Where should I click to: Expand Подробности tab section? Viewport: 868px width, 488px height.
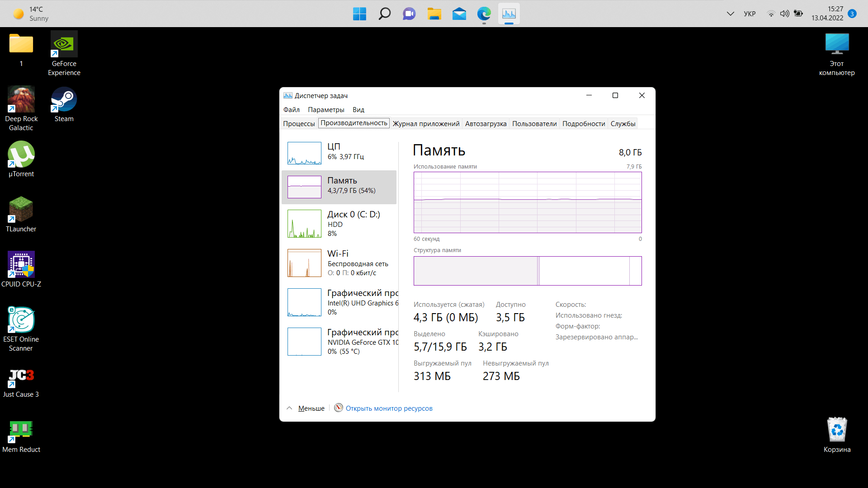coord(583,123)
